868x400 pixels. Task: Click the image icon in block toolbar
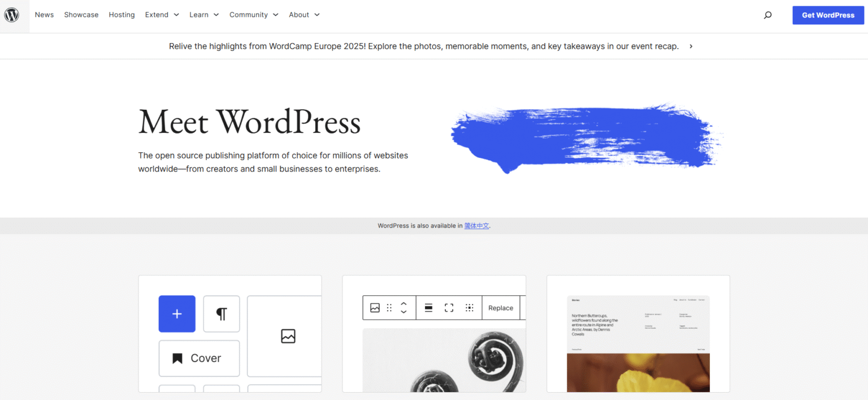click(375, 308)
